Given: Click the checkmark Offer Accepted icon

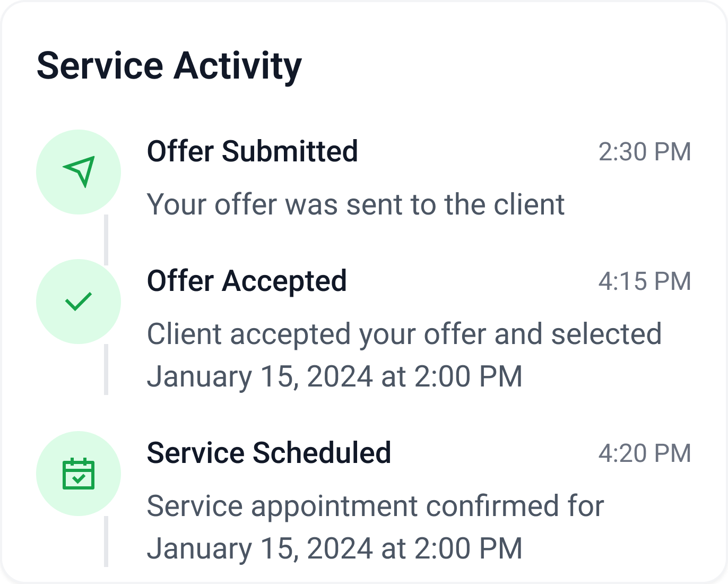Looking at the screenshot, I should (x=79, y=301).
